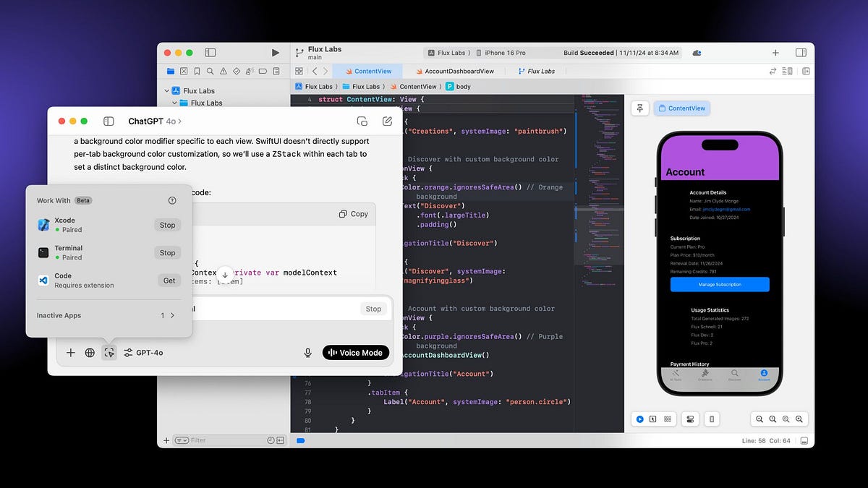Click the microphone icon in ChatGPT input
This screenshot has height=488, width=868.
pyautogui.click(x=307, y=352)
